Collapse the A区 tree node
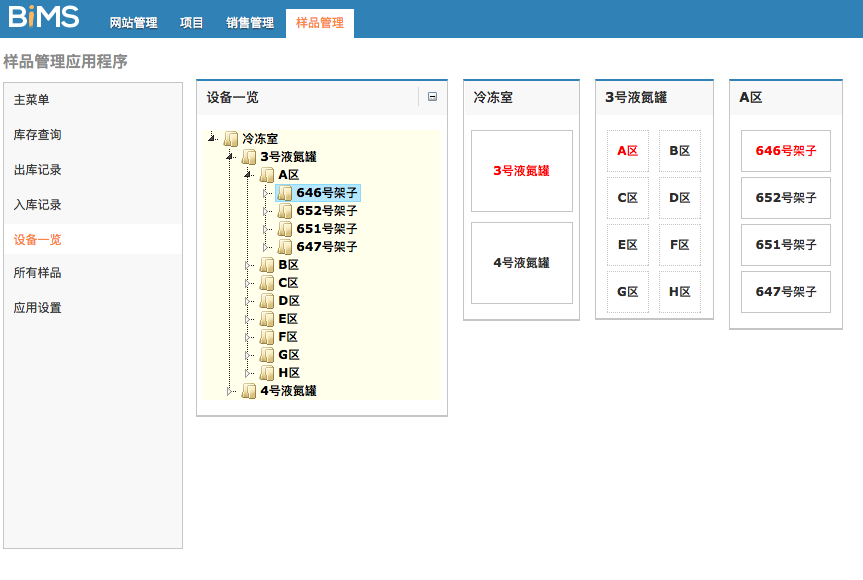The height and width of the screenshot is (580, 863). tap(248, 174)
